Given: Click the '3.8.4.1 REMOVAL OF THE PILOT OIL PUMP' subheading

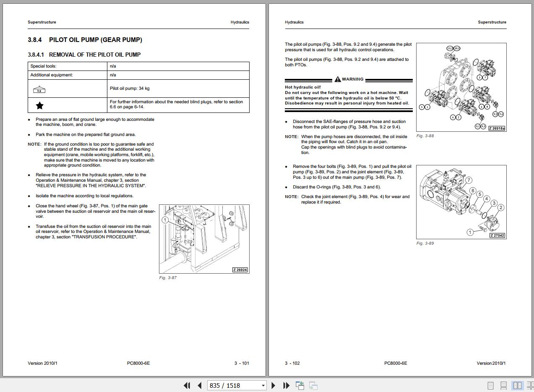Looking at the screenshot, I should click(x=84, y=55).
